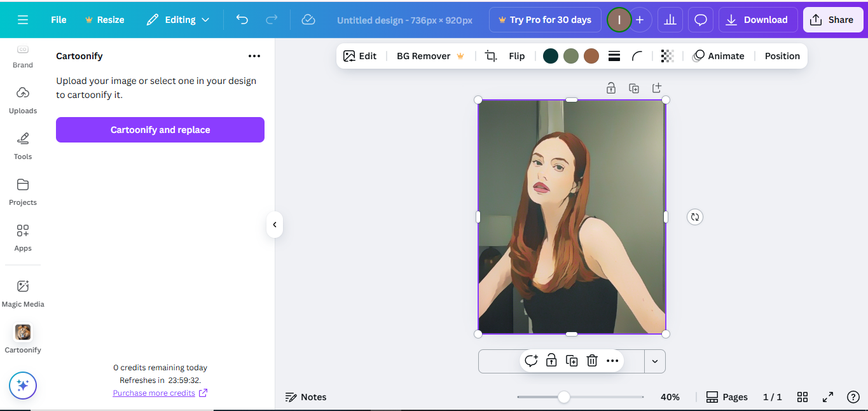This screenshot has width=868, height=411.
Task: Open the Projects panel
Action: [22, 191]
